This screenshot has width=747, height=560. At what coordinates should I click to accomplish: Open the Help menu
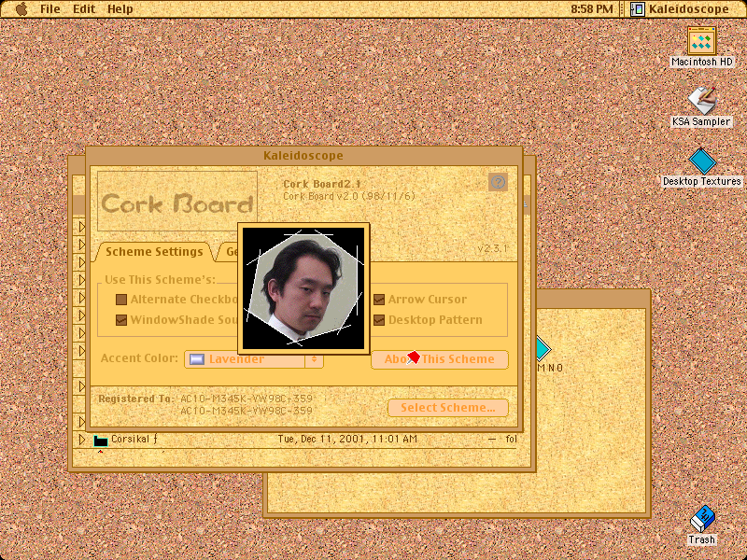(120, 9)
